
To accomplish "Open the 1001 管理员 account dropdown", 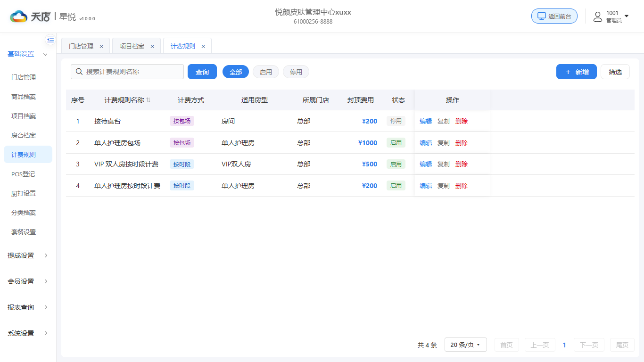I will pos(611,17).
